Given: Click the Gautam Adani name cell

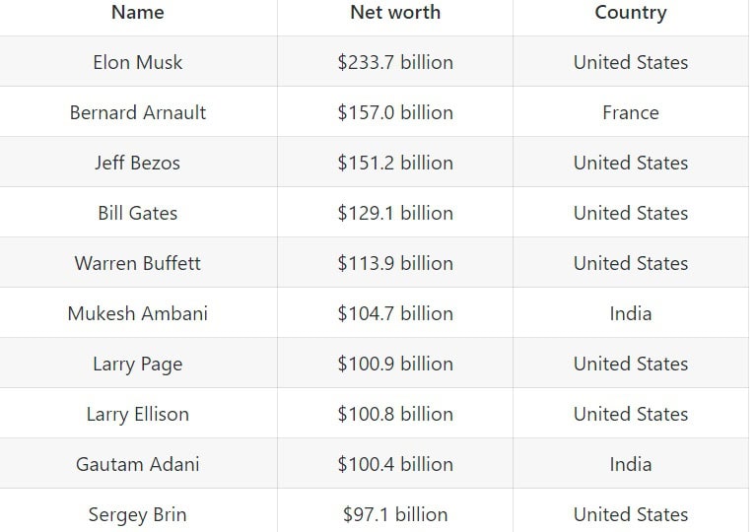Looking at the screenshot, I should point(138,464).
